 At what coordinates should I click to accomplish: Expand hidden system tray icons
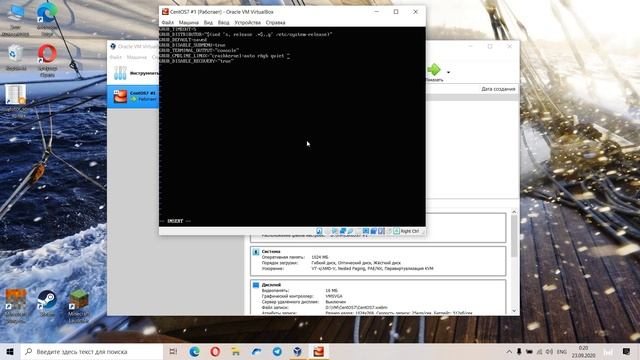point(509,351)
